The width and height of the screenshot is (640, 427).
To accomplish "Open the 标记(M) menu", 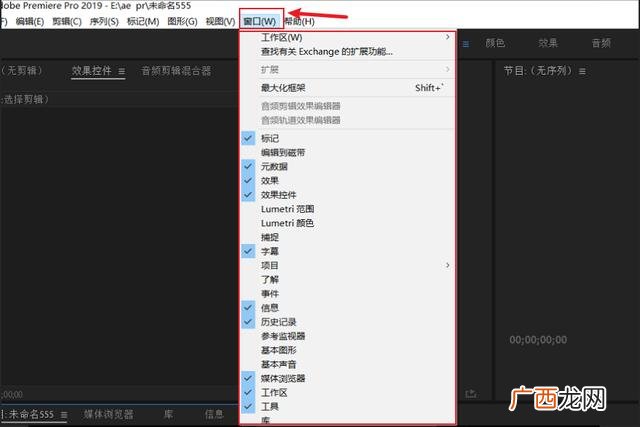I will (143, 21).
